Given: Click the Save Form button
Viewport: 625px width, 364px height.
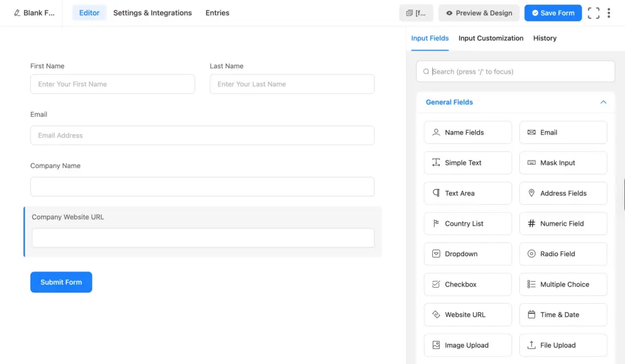Looking at the screenshot, I should (553, 13).
